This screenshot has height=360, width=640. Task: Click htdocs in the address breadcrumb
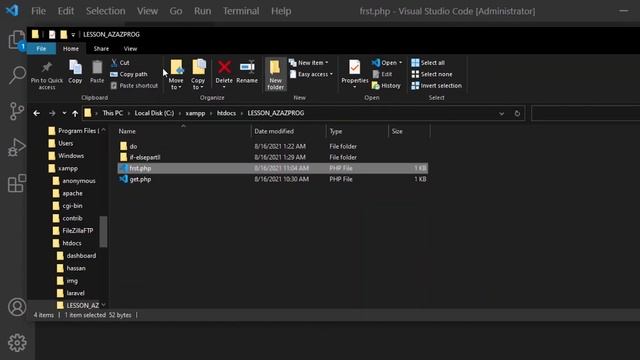tap(226, 113)
